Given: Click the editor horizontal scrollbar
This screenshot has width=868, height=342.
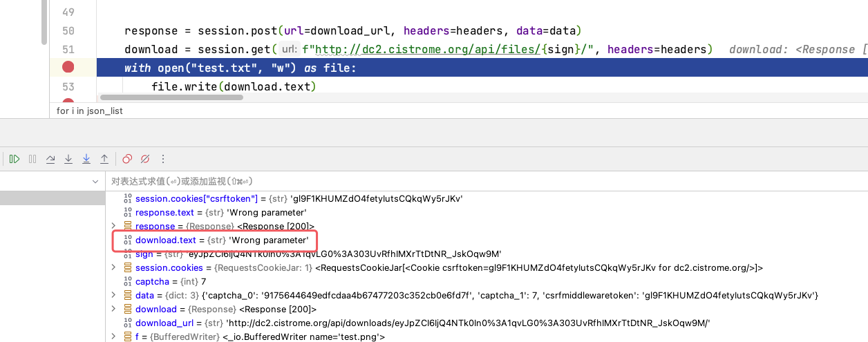Looking at the screenshot, I should tap(171, 97).
